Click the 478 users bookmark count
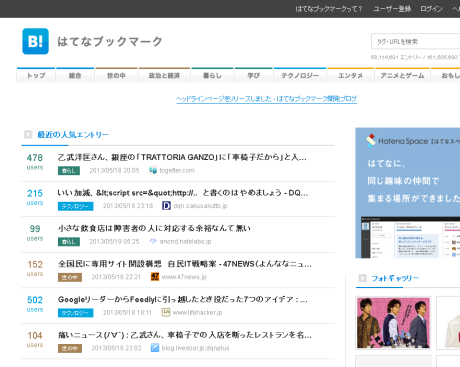 (35, 161)
